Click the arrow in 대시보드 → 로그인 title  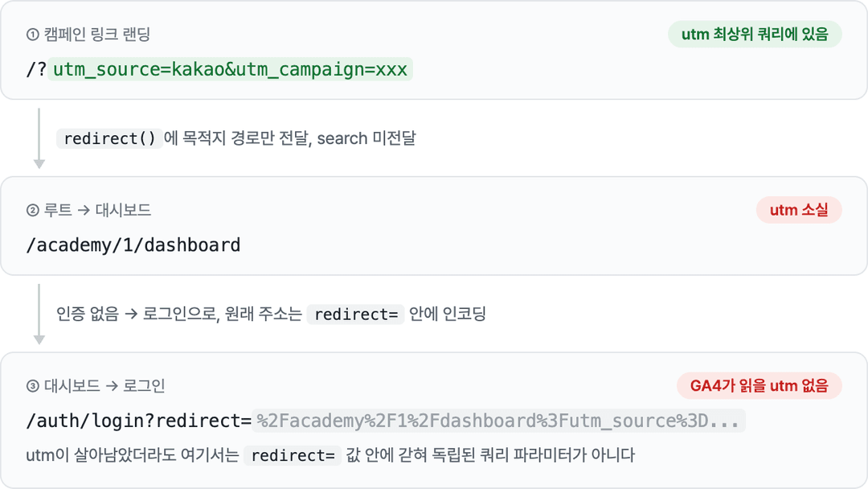[x=112, y=386]
